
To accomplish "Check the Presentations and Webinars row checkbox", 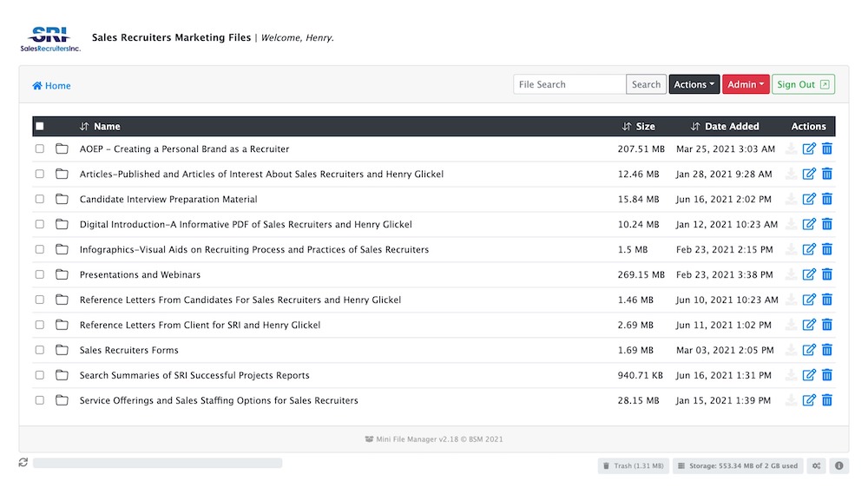I will tap(40, 274).
